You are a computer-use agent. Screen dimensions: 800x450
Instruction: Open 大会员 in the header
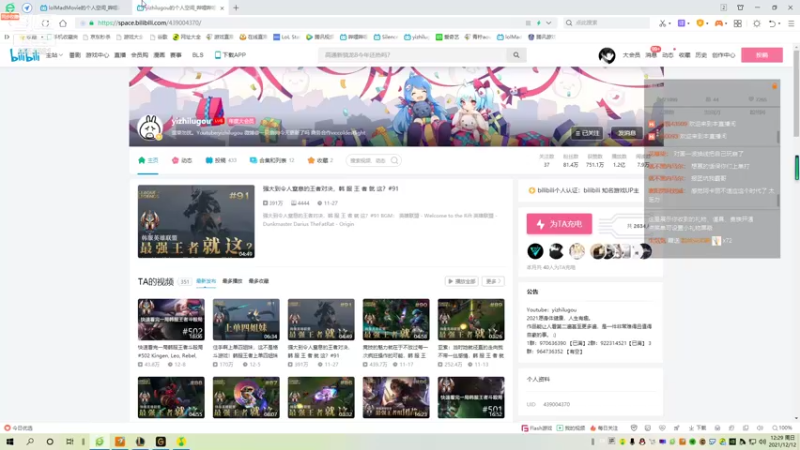pos(631,55)
